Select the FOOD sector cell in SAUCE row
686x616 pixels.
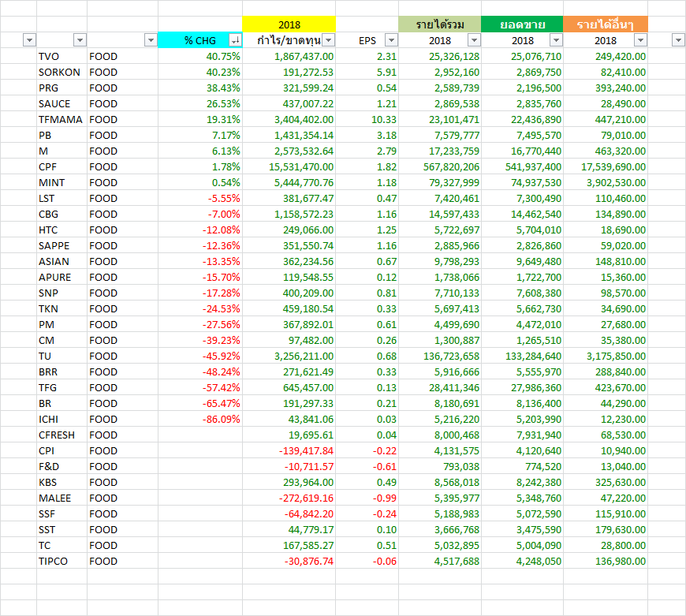click(122, 103)
